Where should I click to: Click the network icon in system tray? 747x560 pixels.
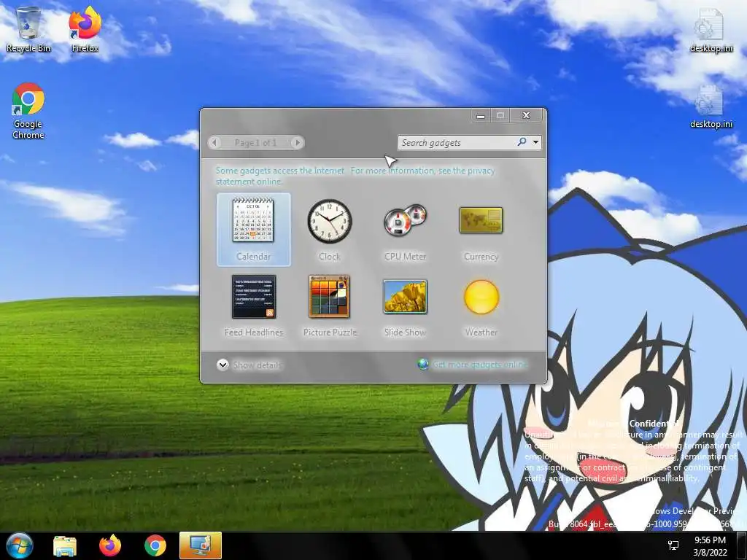[x=673, y=545]
